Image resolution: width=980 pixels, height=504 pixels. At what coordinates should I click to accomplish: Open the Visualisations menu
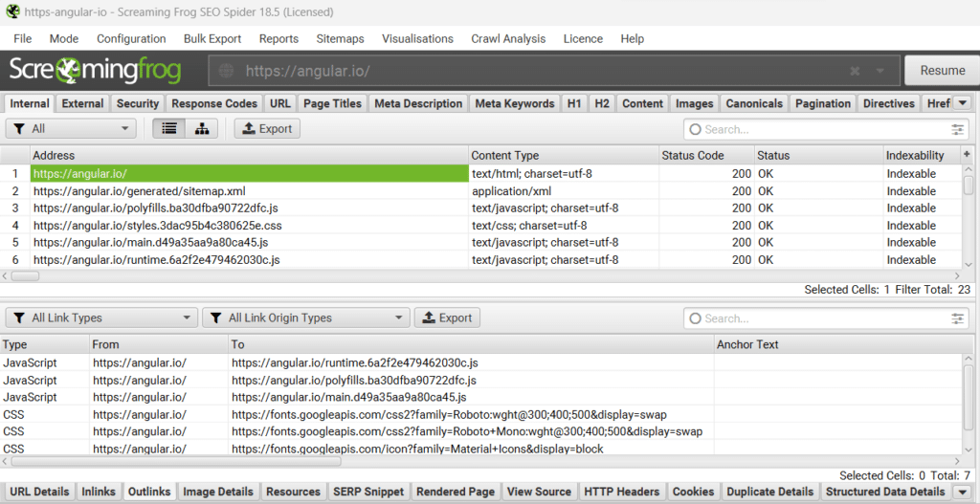[417, 38]
